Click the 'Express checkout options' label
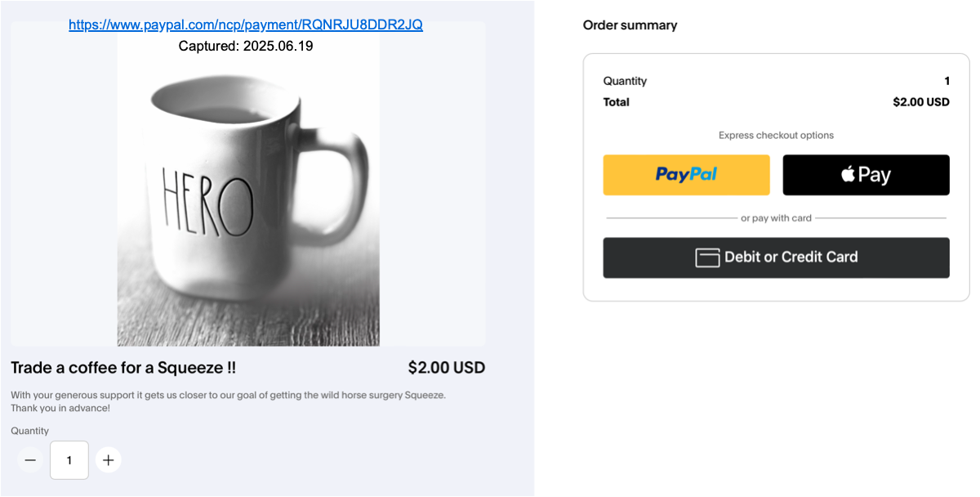The width and height of the screenshot is (980, 497). 776,136
